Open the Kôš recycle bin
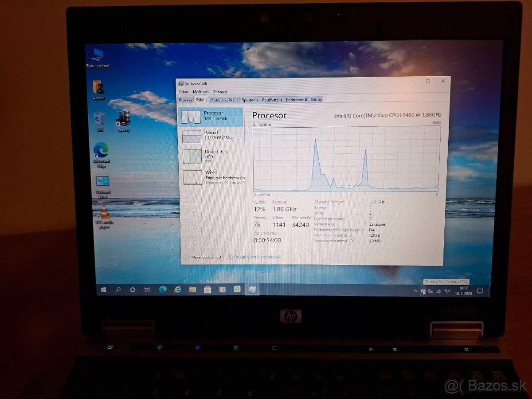The width and height of the screenshot is (532, 399). point(100,117)
